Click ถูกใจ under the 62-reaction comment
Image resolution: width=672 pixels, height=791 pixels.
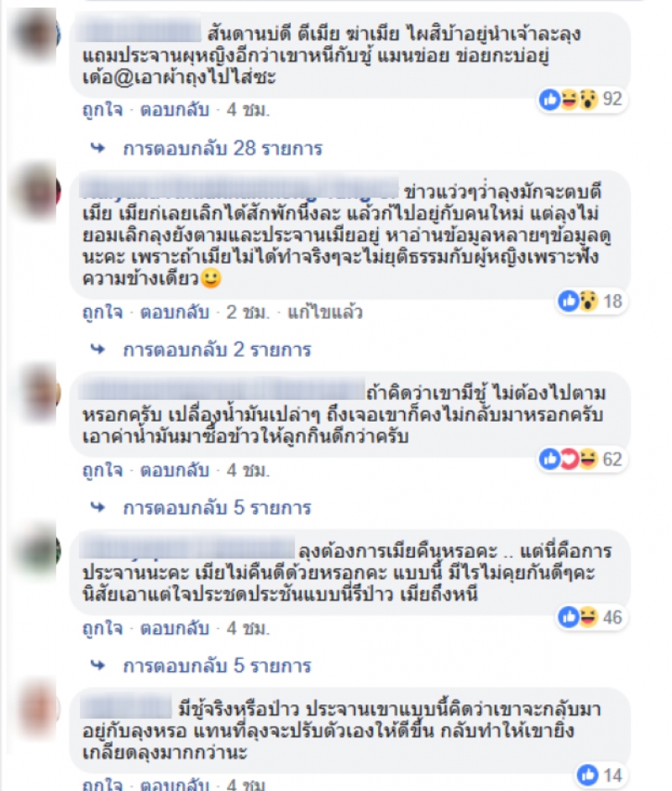(x=103, y=469)
